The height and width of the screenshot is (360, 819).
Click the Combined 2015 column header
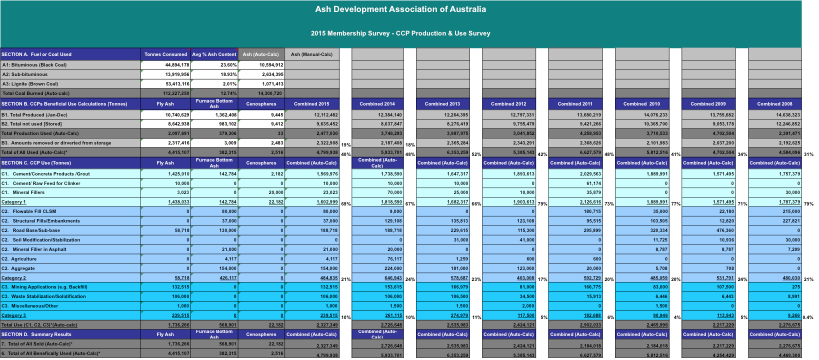(x=312, y=104)
